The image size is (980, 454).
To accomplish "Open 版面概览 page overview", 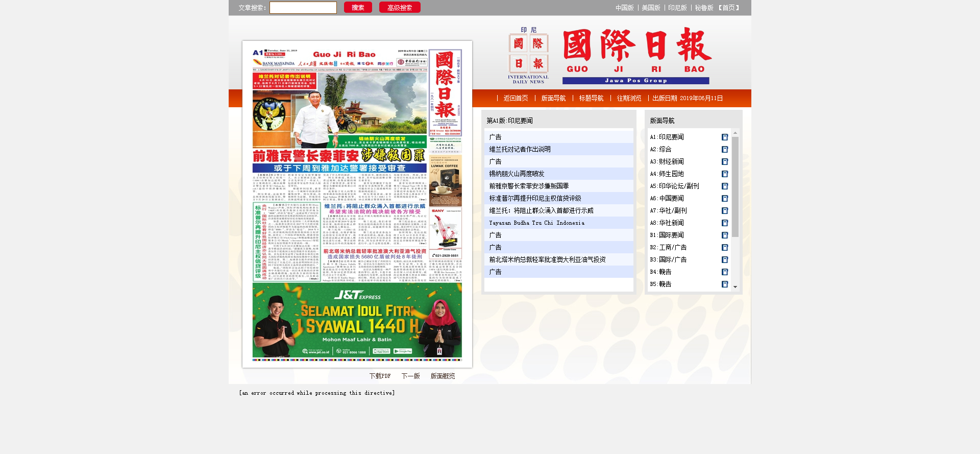I will click(443, 376).
